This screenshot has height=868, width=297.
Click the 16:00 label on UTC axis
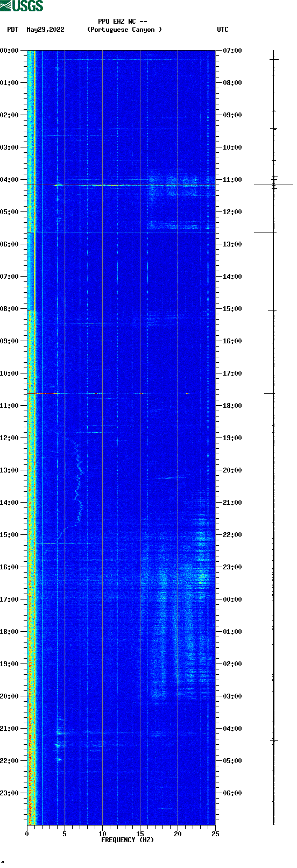click(232, 341)
